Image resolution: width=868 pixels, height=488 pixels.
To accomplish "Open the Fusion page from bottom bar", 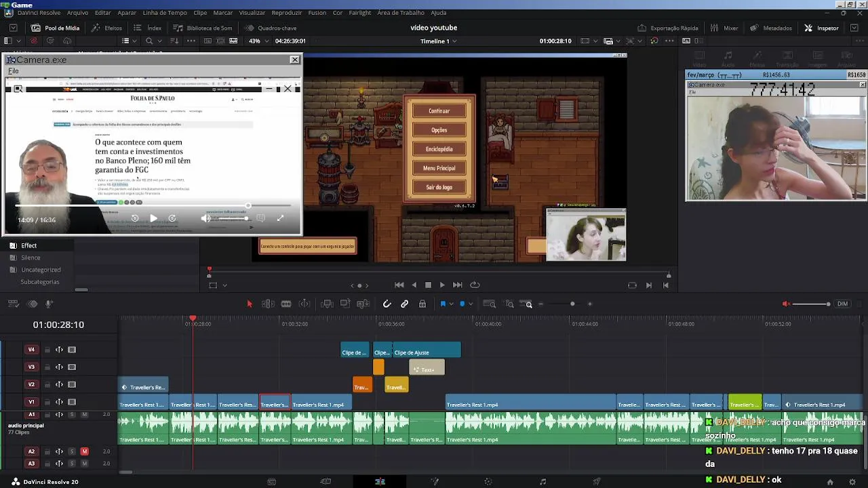I will point(435,482).
